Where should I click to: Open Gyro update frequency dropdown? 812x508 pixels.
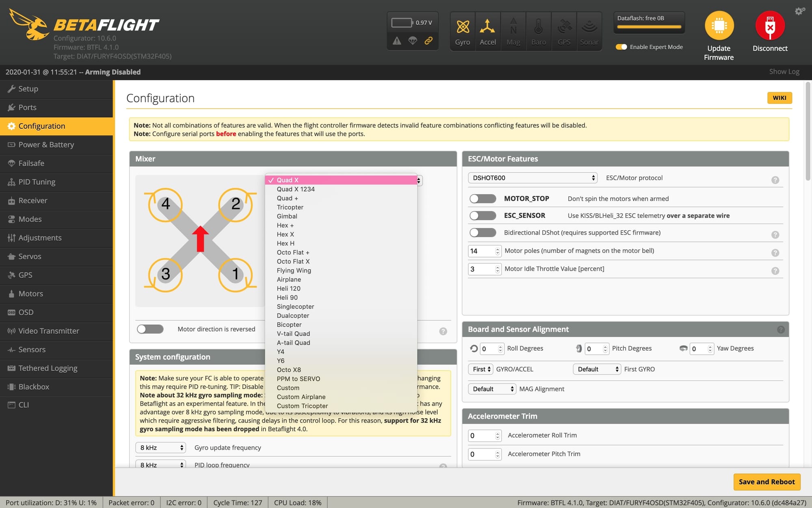click(x=160, y=447)
